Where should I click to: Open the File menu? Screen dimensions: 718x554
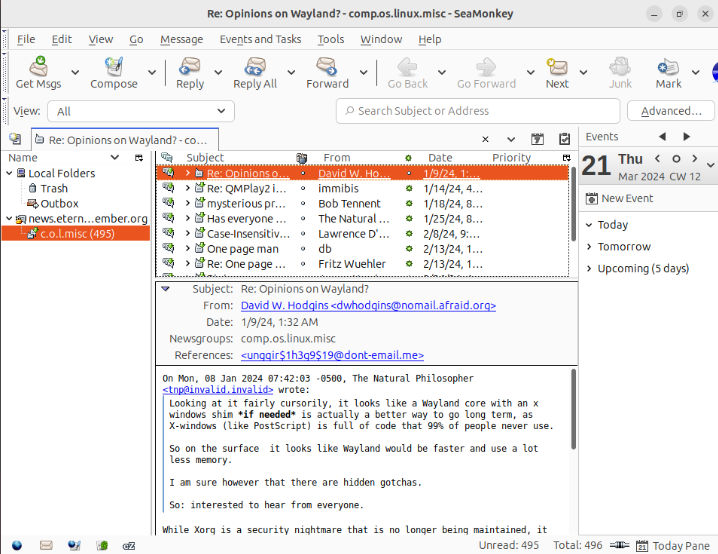coord(26,39)
